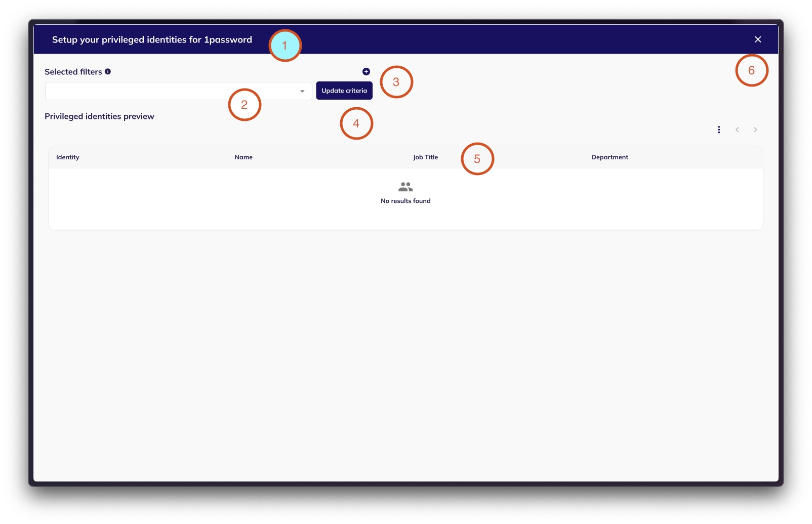Click the people icon above No results found

[x=405, y=187]
